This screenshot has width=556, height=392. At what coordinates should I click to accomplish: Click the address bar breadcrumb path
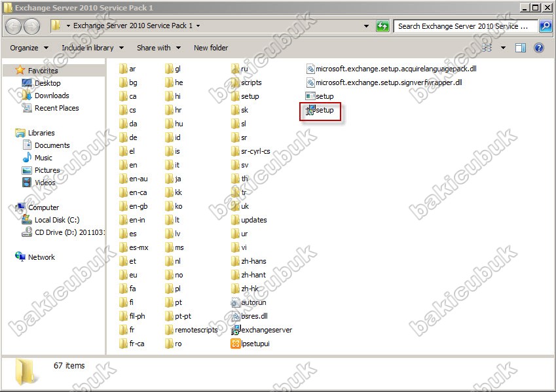coord(133,26)
